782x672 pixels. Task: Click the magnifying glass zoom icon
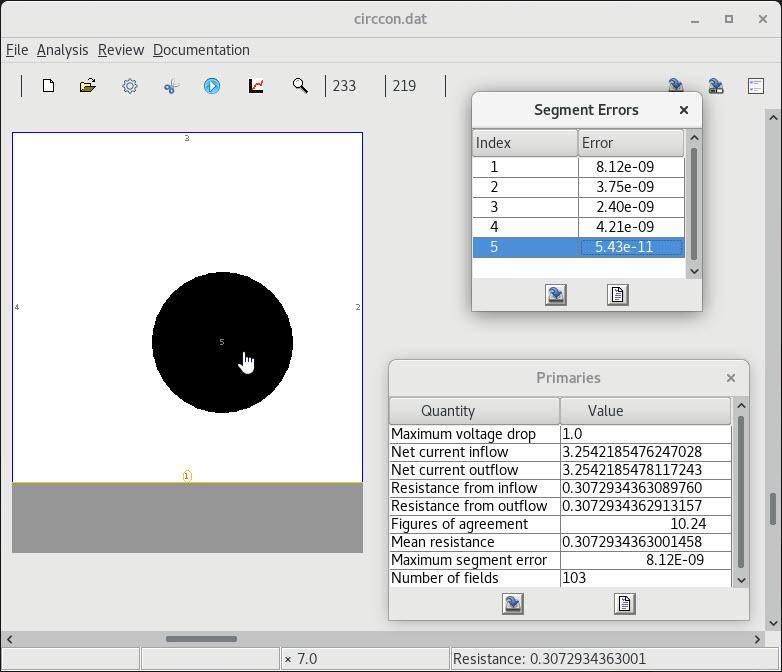click(300, 86)
